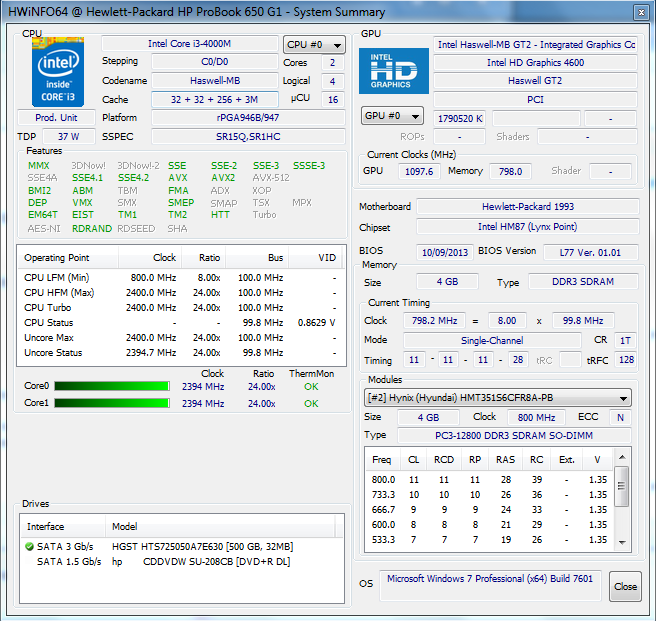Image resolution: width=656 pixels, height=621 pixels.
Task: Open the CPU #0 selector dropdown
Action: 314,44
